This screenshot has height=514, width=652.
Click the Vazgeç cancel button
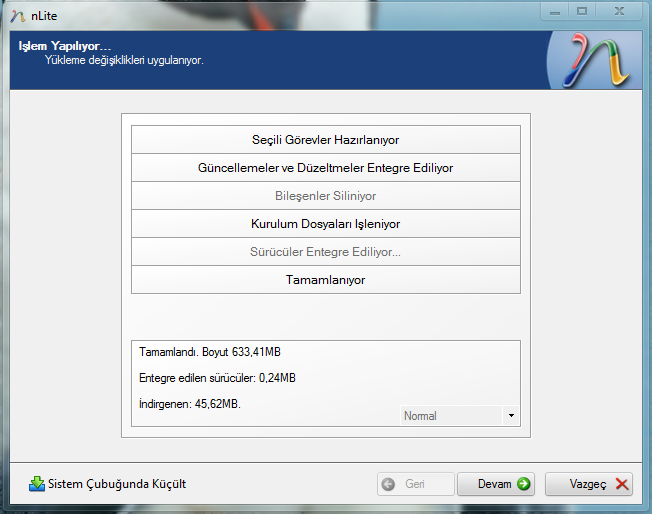(589, 484)
